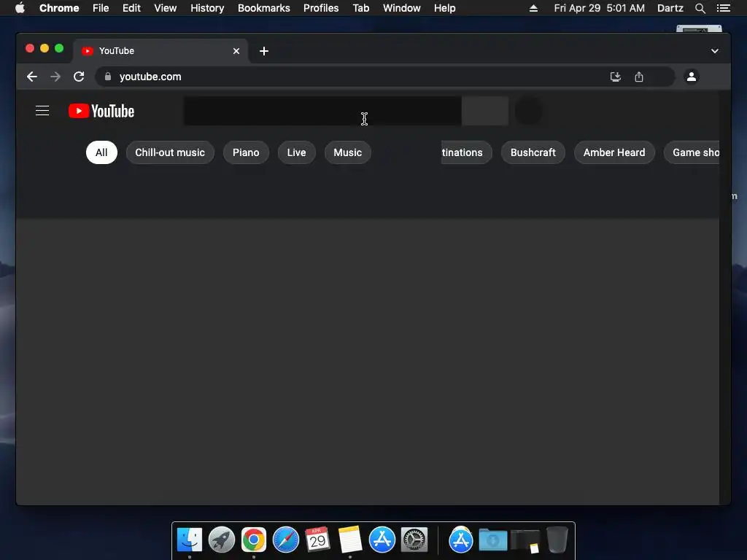Expand the tab search chevron
747x560 pixels.
tap(715, 51)
